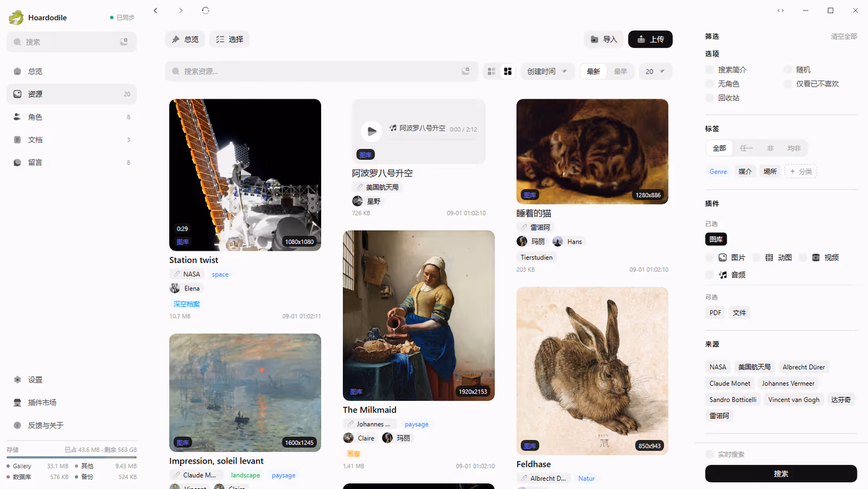Image resolution: width=868 pixels, height=489 pixels.
Task: Click the 导入 import button
Action: point(604,39)
